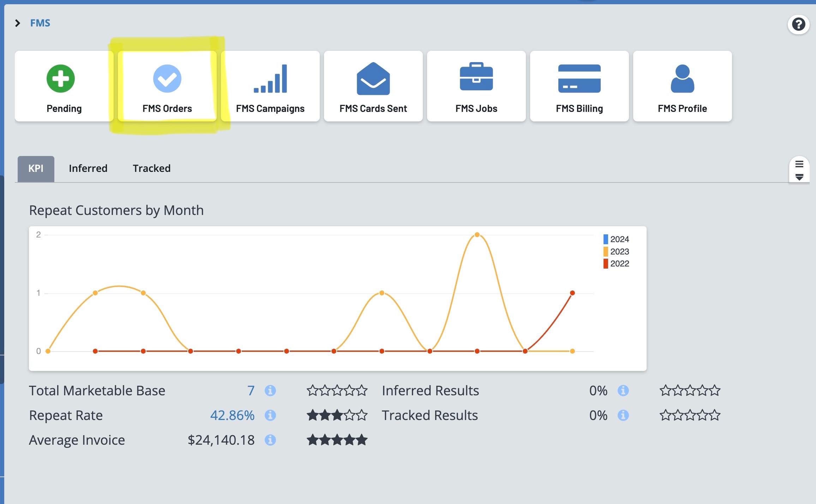The height and width of the screenshot is (504, 816).
Task: Open FMS Jobs briefcase icon
Action: pyautogui.click(x=476, y=77)
